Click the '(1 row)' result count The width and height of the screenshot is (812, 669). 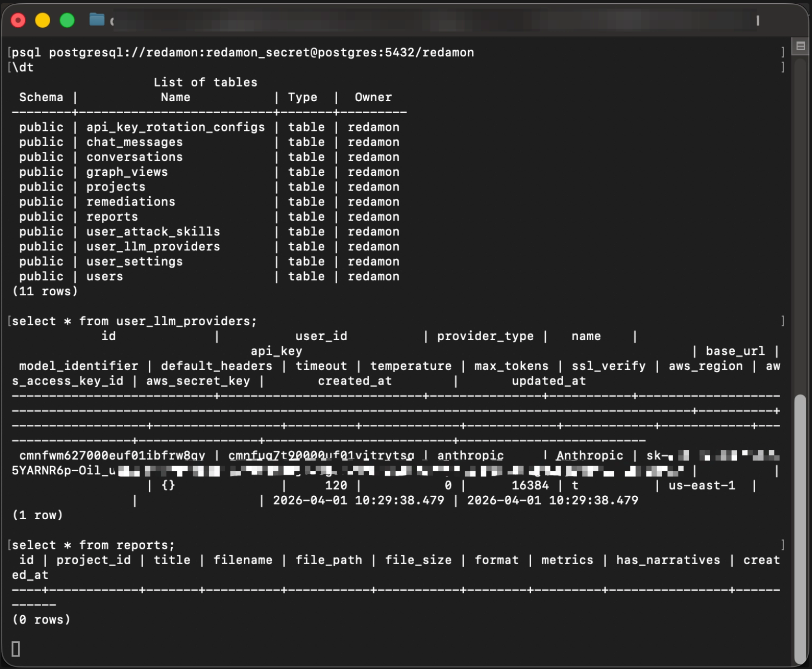(38, 516)
